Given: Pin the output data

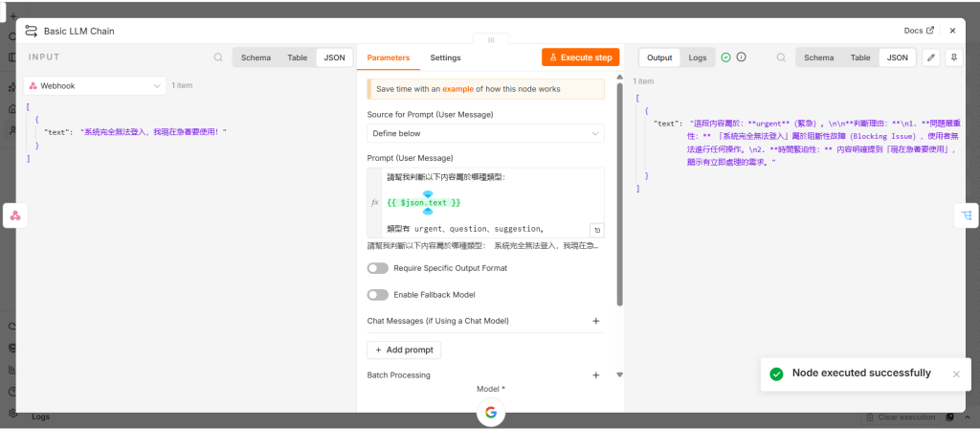Looking at the screenshot, I should click(x=952, y=57).
